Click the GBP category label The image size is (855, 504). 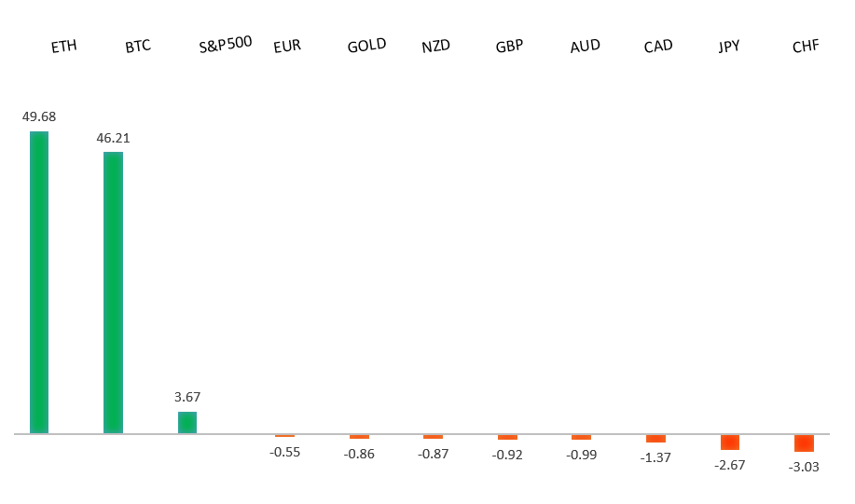pos(510,46)
